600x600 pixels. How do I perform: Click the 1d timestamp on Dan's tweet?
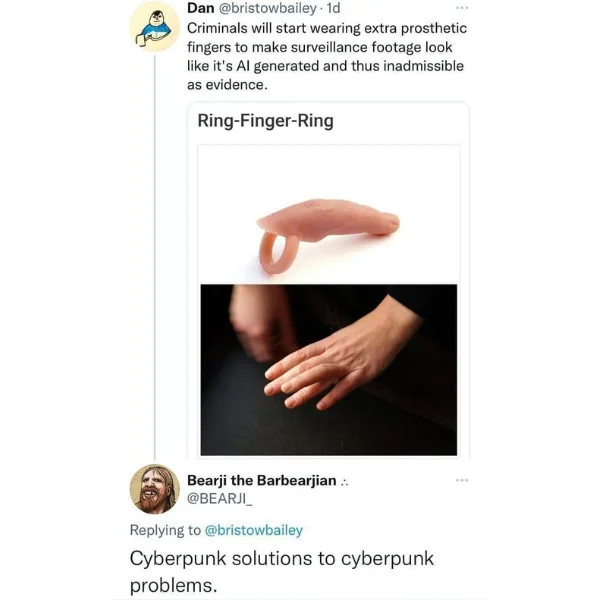coord(334,8)
